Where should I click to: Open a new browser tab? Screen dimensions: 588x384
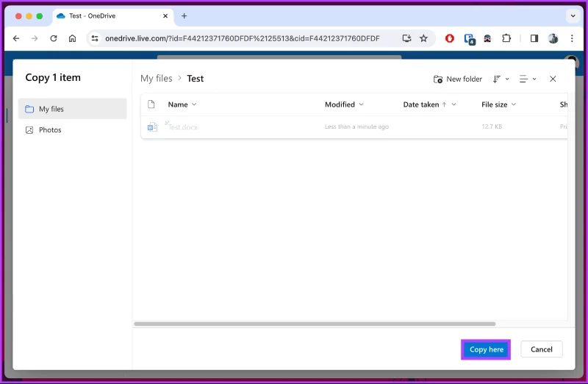pos(184,15)
